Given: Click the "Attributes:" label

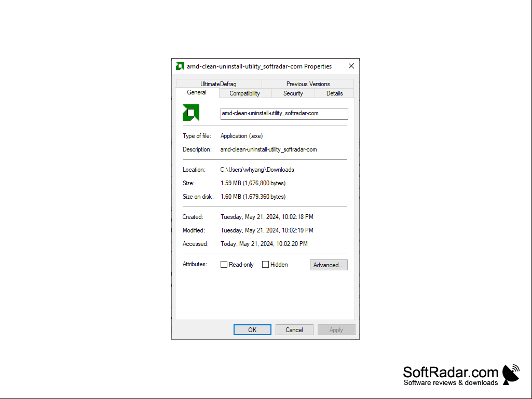Looking at the screenshot, I should [195, 264].
